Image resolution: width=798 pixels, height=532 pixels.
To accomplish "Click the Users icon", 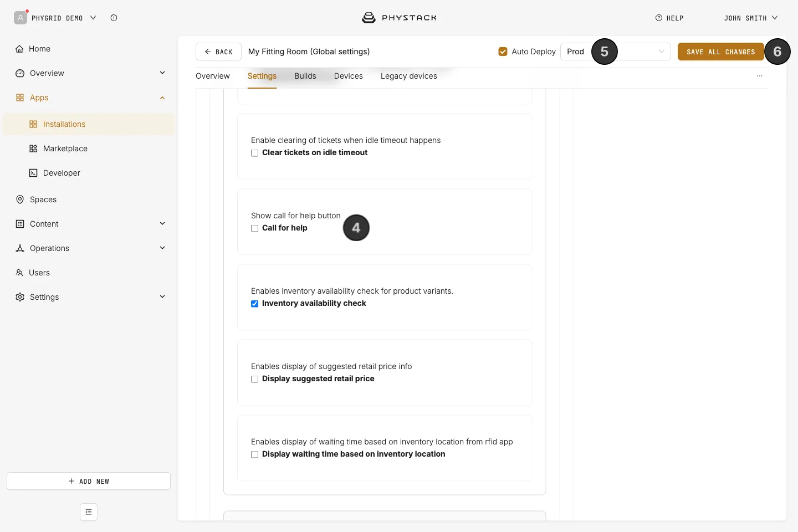I will click(19, 273).
